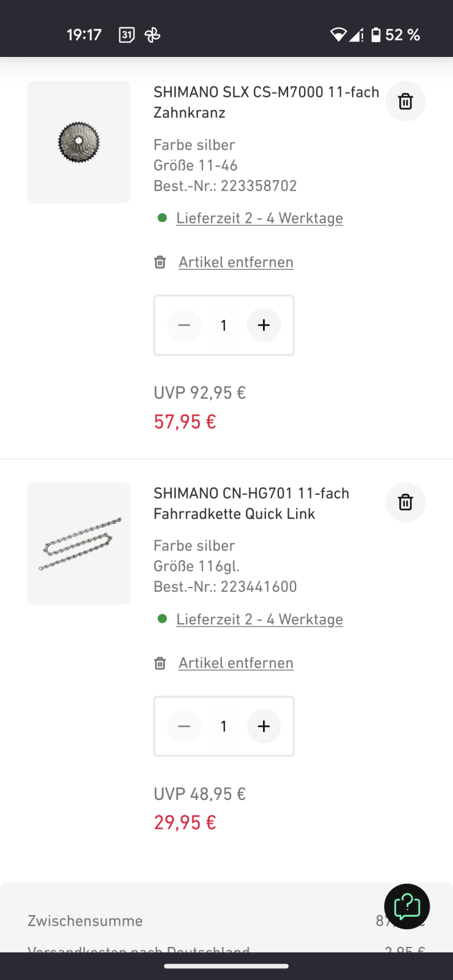Tap trash icon button for CN-HG701 chain
Image resolution: width=453 pixels, height=980 pixels.
click(405, 502)
